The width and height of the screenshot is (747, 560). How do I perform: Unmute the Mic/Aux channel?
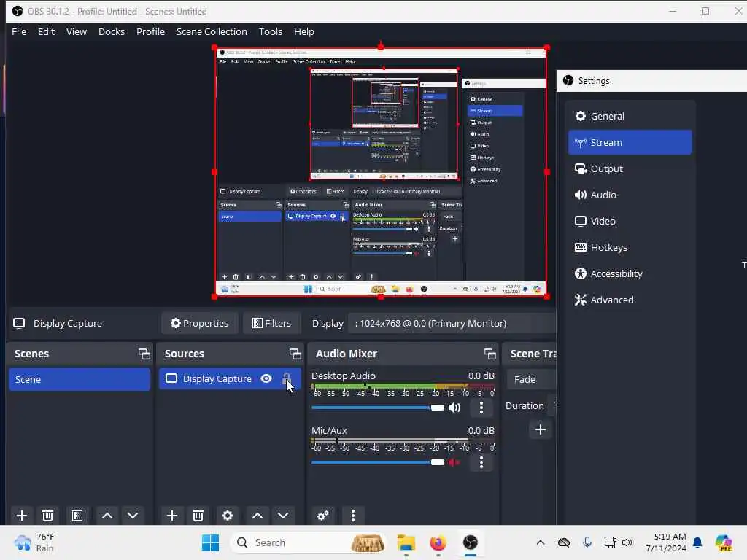tap(454, 462)
